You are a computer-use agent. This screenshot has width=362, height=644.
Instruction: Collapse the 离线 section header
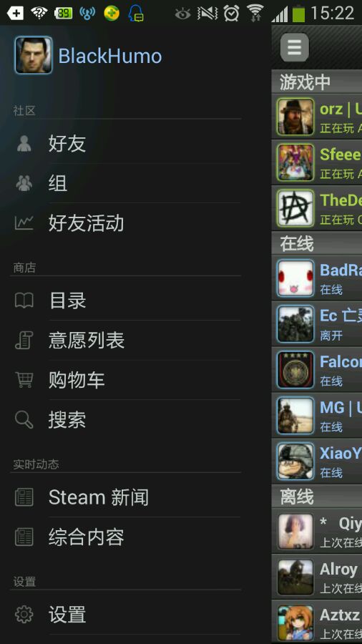pyautogui.click(x=316, y=497)
